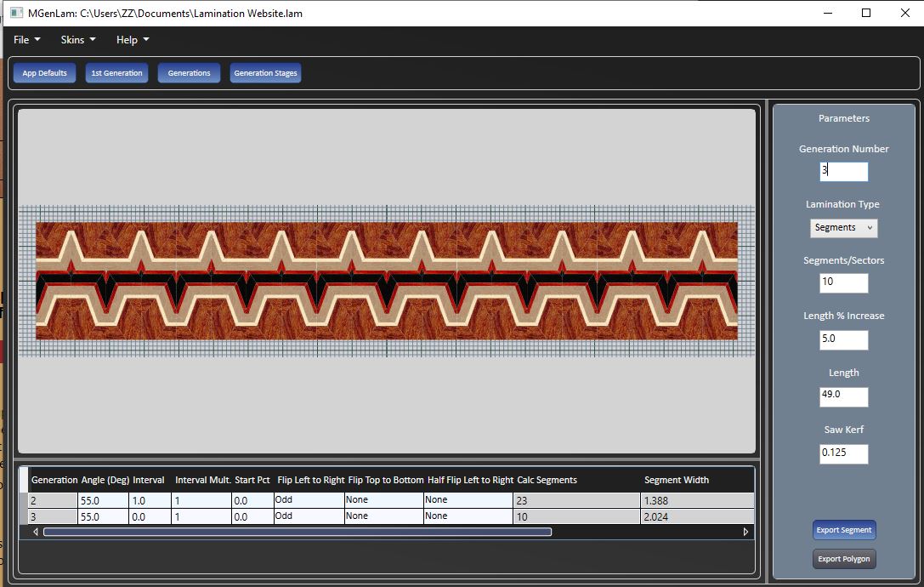The image size is (924, 587).
Task: Open the Lamination Type dropdown
Action: coord(843,228)
